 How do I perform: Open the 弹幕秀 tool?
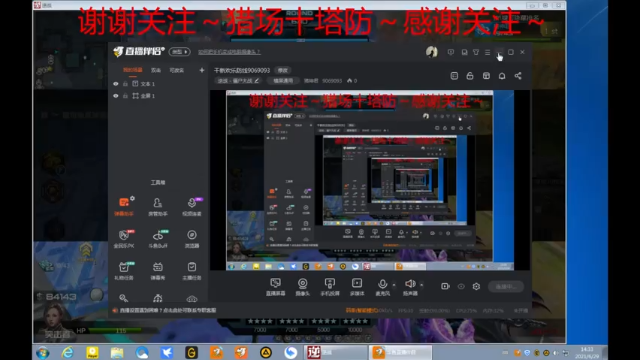(158, 271)
